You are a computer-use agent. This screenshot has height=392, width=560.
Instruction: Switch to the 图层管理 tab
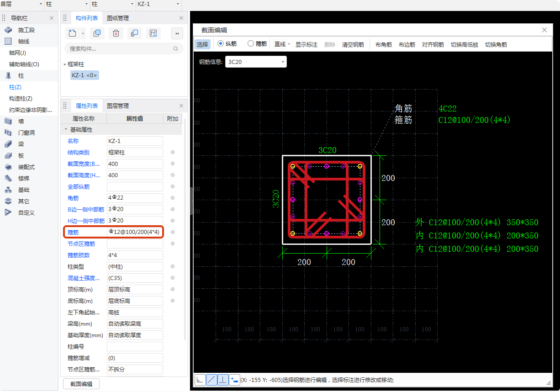pos(118,106)
